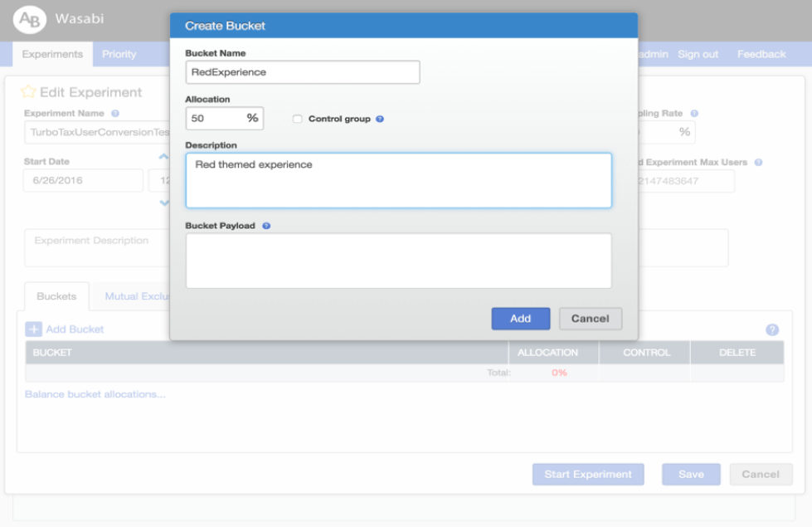The width and height of the screenshot is (812, 527).
Task: Increase start time with up chevron
Action: click(x=163, y=157)
